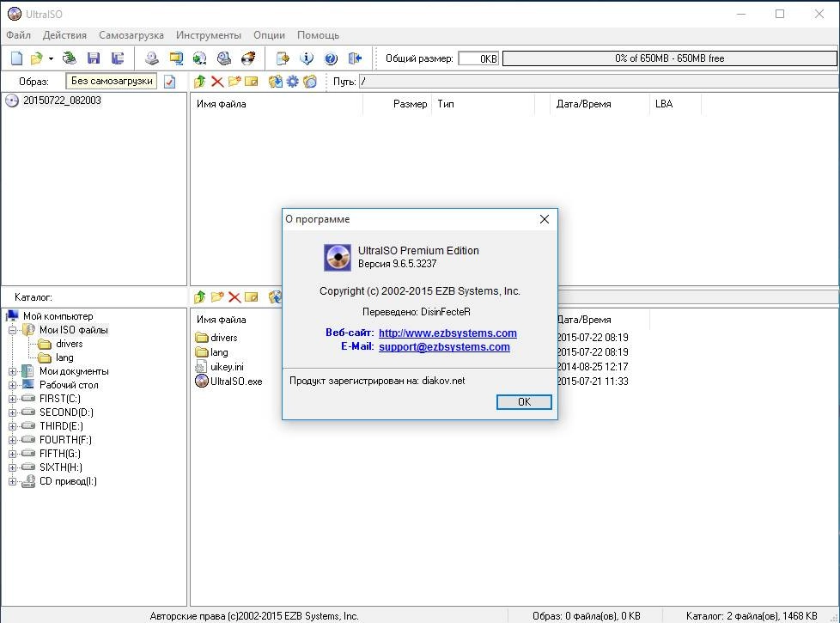Select Мой компьютер in the catalog tree
Viewport: 840px width, 623px height.
point(58,316)
